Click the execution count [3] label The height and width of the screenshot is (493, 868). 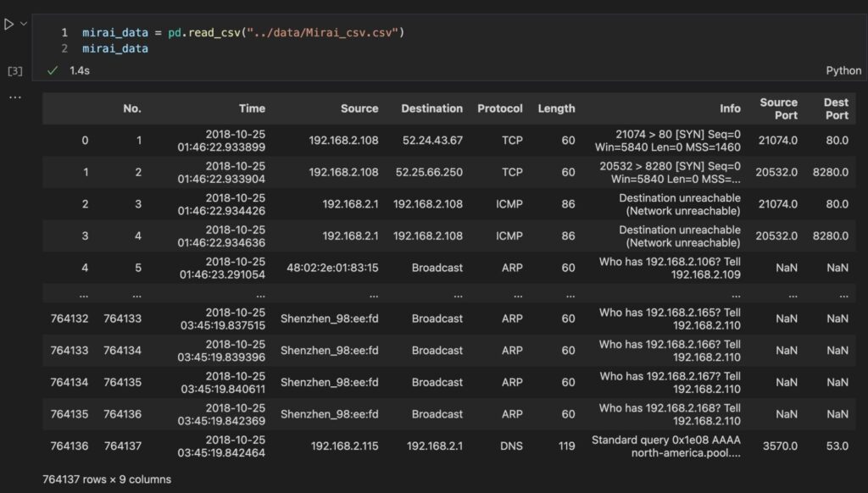click(15, 71)
